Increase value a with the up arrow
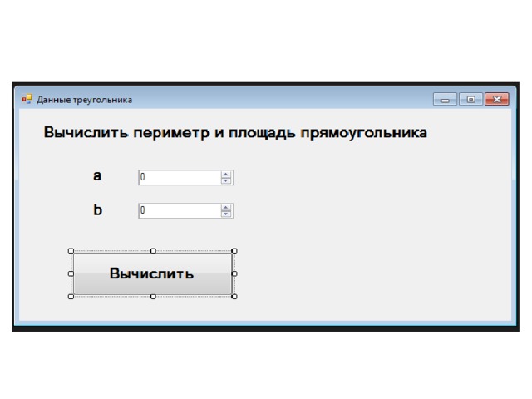 pyautogui.click(x=226, y=175)
